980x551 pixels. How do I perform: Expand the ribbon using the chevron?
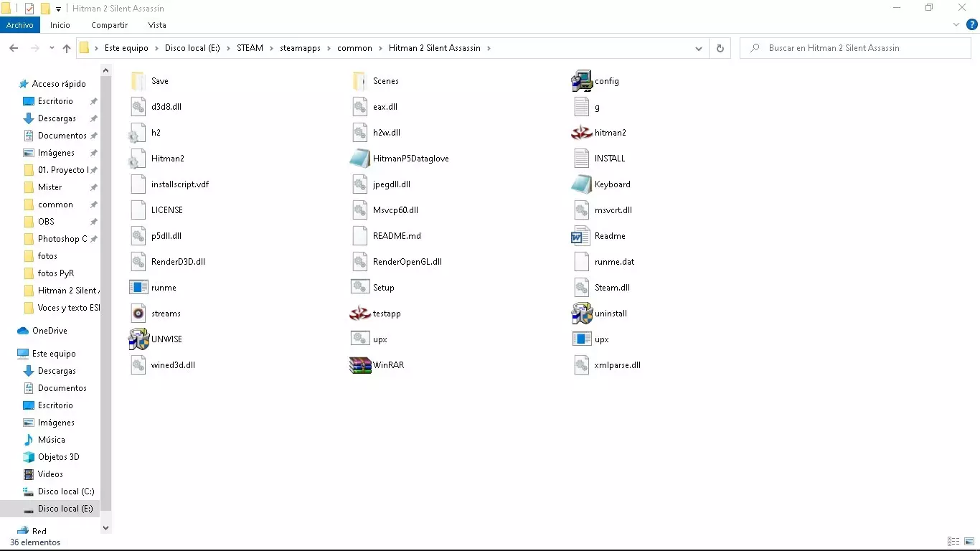(956, 24)
